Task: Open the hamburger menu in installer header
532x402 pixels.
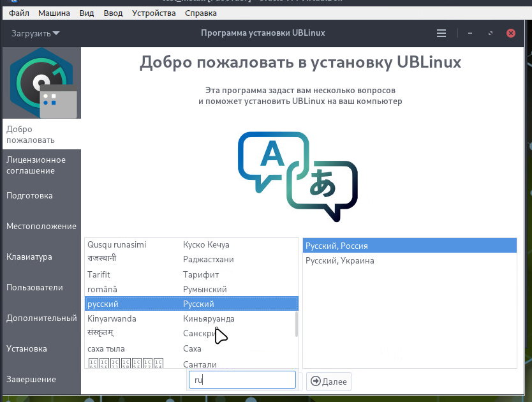Action: click(441, 33)
